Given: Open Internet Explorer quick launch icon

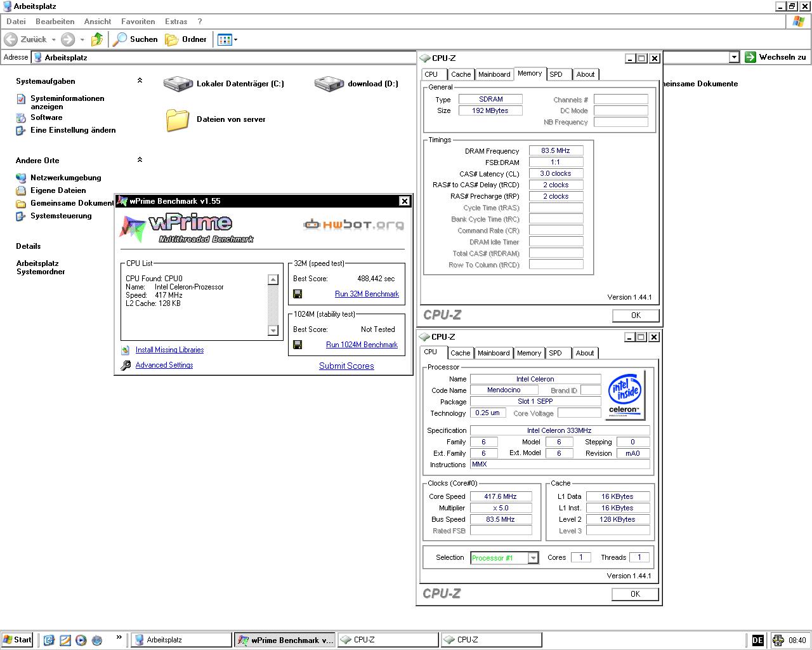Looking at the screenshot, I should tap(49, 640).
